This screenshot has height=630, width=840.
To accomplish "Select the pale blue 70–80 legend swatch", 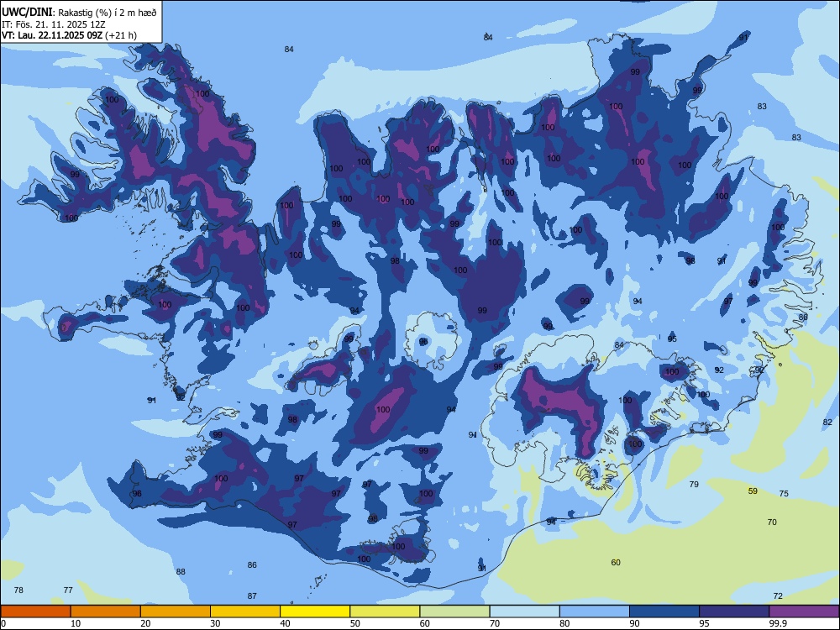I will tap(525, 612).
